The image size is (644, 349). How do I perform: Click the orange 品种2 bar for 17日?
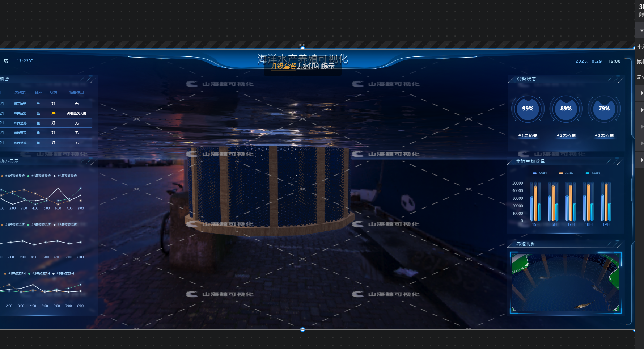[x=571, y=203]
